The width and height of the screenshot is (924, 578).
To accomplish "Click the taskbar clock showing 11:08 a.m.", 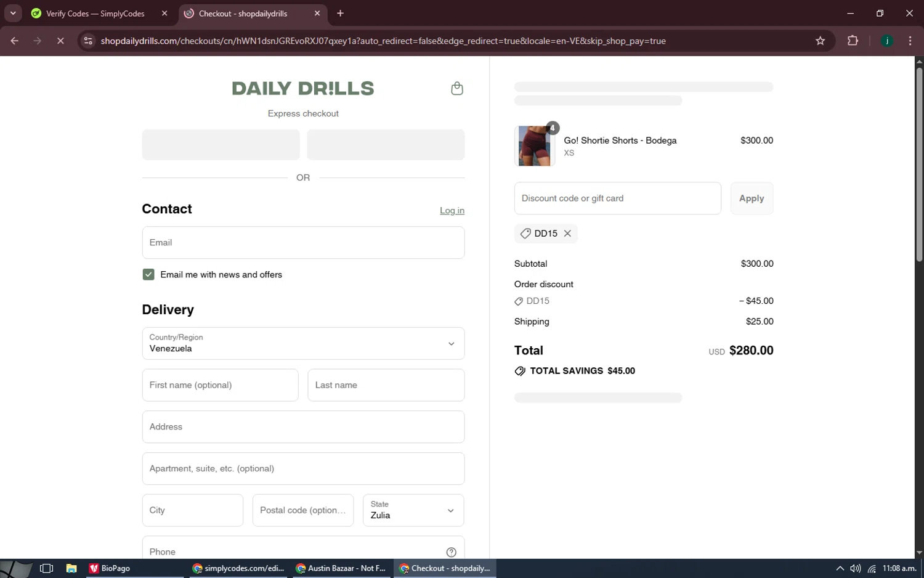I will pyautogui.click(x=899, y=568).
